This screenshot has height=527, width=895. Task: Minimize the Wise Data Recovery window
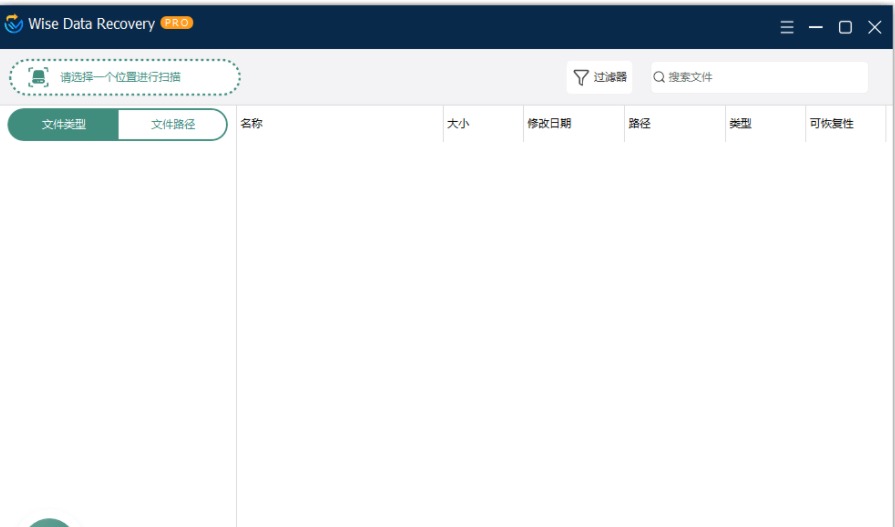(816, 27)
